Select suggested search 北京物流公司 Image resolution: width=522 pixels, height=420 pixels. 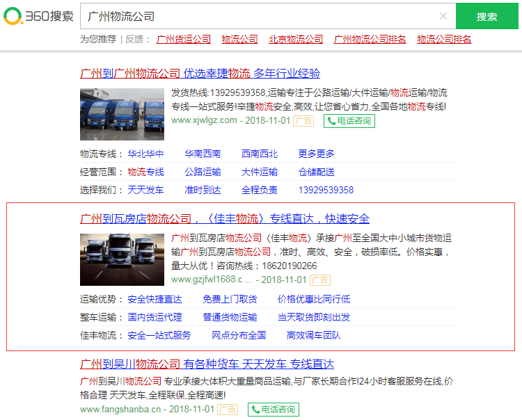pos(296,39)
